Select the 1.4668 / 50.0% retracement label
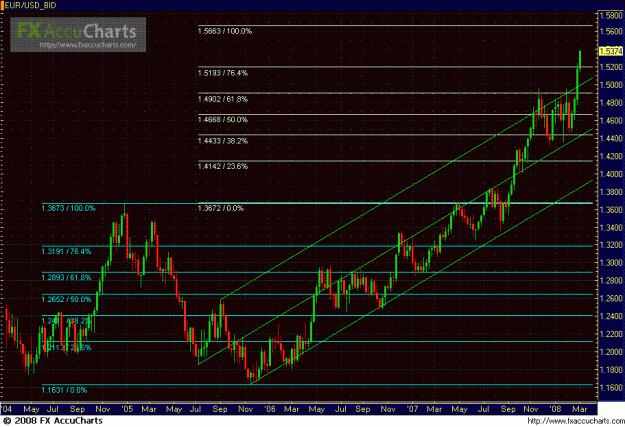The image size is (625, 427). [223, 120]
